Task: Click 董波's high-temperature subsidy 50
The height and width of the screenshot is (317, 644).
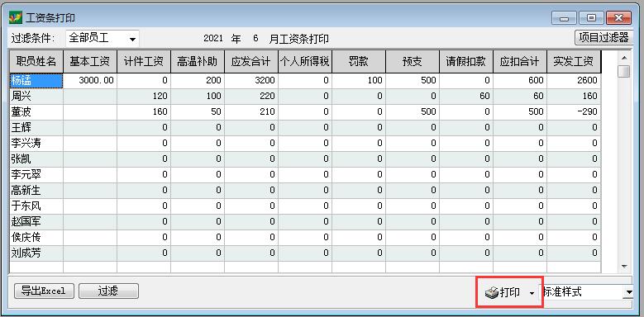Action: [198, 112]
